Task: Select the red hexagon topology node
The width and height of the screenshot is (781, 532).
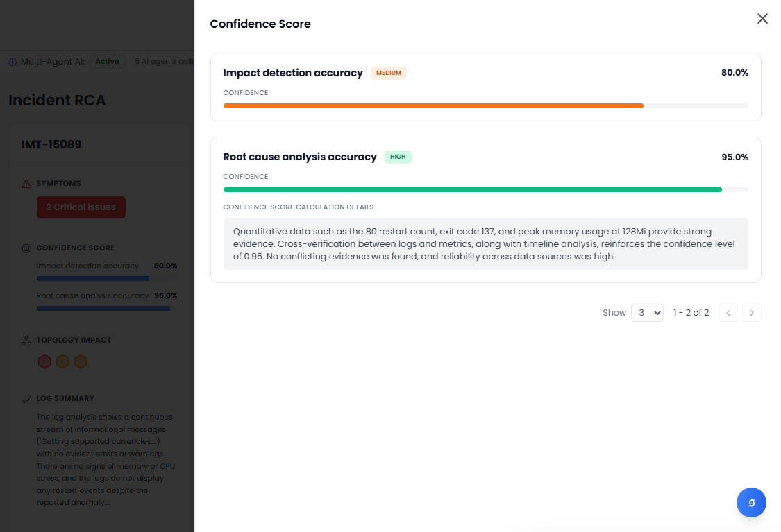Action: [x=44, y=361]
